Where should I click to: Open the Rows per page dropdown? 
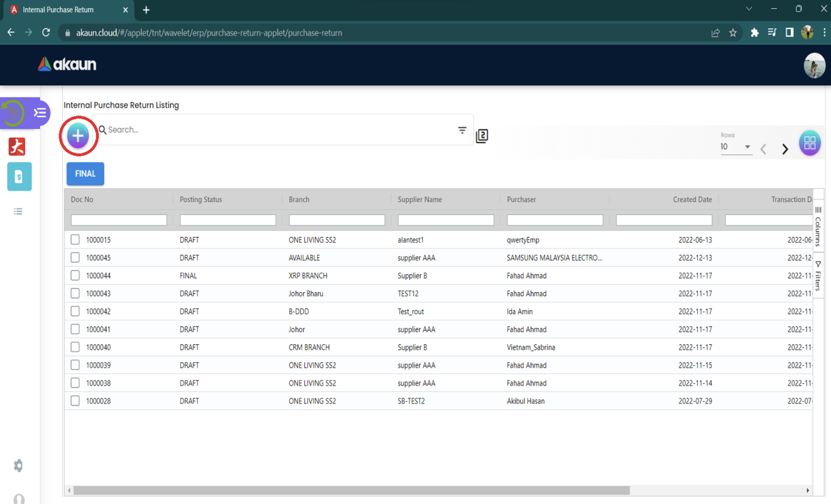click(x=735, y=147)
